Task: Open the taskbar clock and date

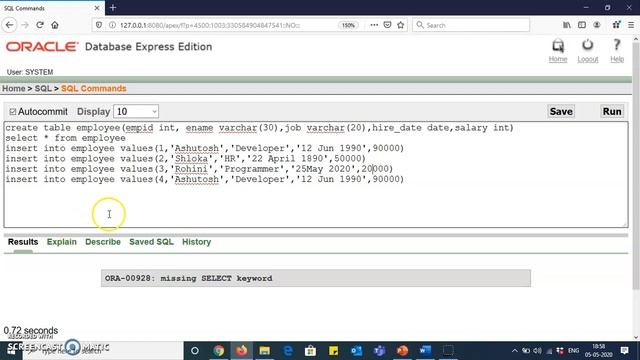Action: click(599, 351)
